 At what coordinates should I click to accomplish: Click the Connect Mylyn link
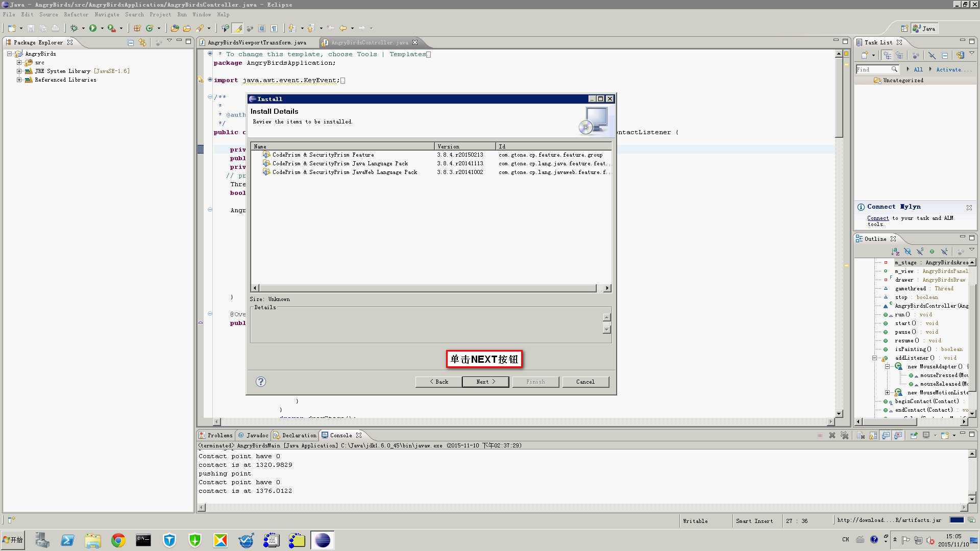point(878,218)
